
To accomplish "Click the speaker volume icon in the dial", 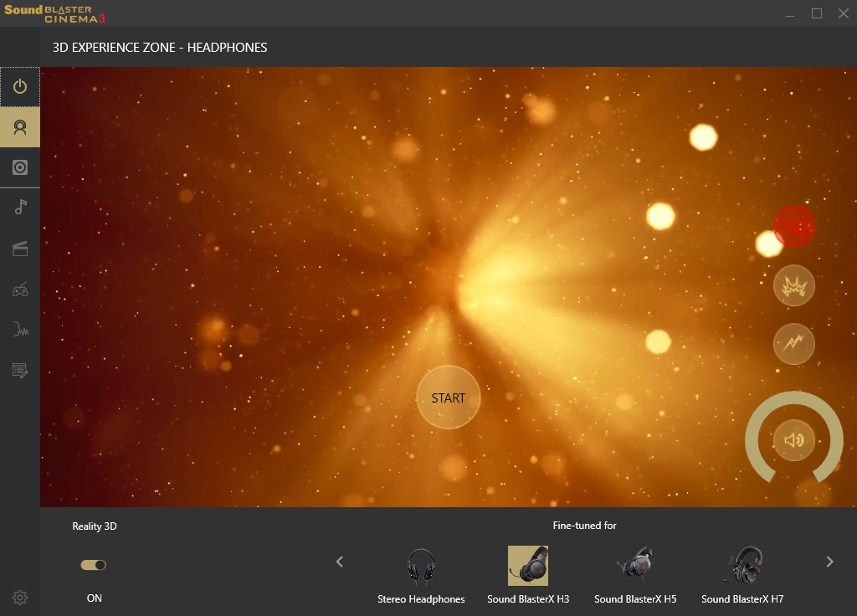I will [x=793, y=440].
